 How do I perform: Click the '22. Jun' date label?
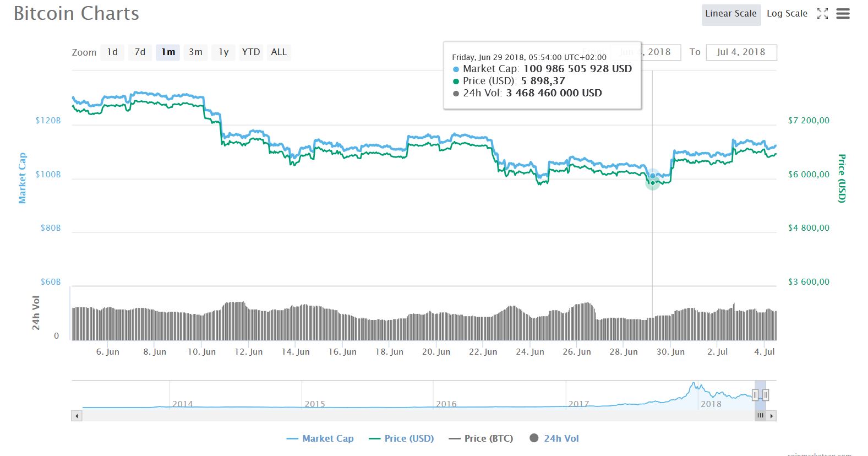(x=483, y=352)
